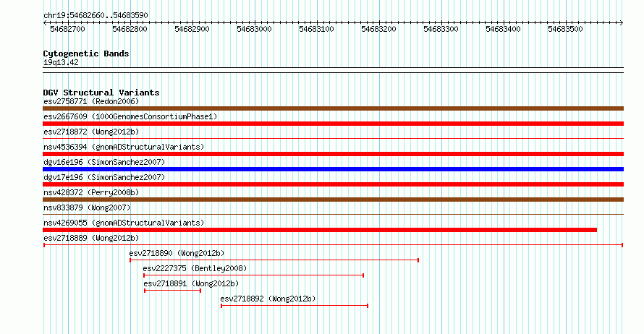
Task: Click the 54683500 ruler position
Action: pyautogui.click(x=565, y=29)
